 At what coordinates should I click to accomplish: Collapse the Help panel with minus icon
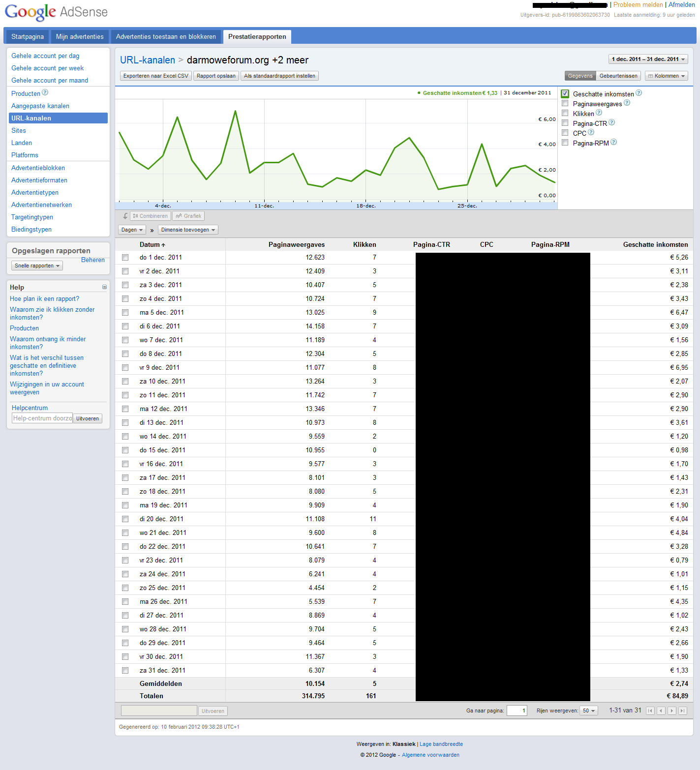pos(104,287)
